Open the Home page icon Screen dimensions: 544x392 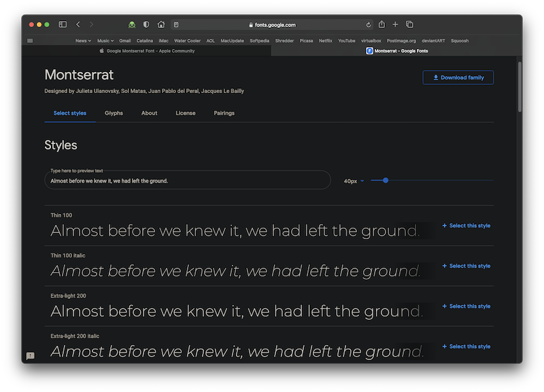(160, 24)
